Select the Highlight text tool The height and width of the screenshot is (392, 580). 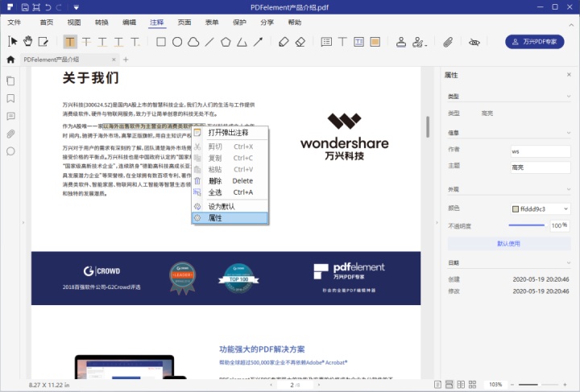(70, 42)
